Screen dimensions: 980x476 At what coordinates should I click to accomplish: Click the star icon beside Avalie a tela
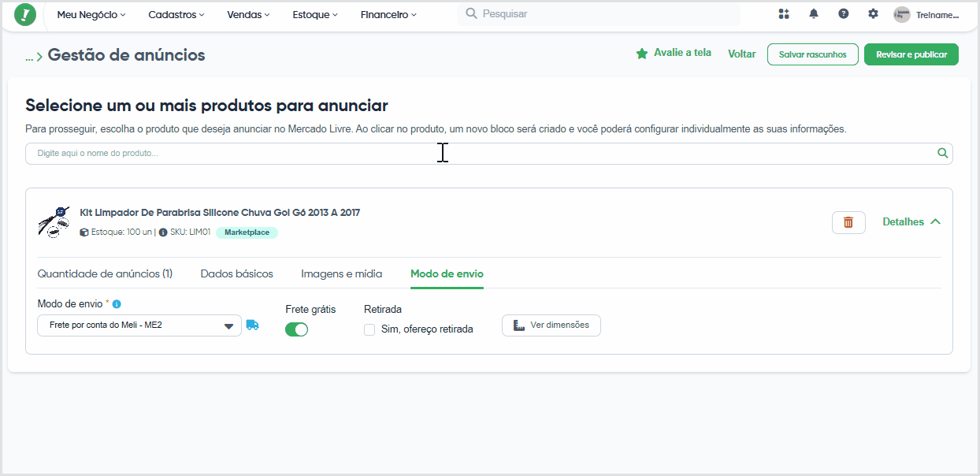click(x=642, y=54)
